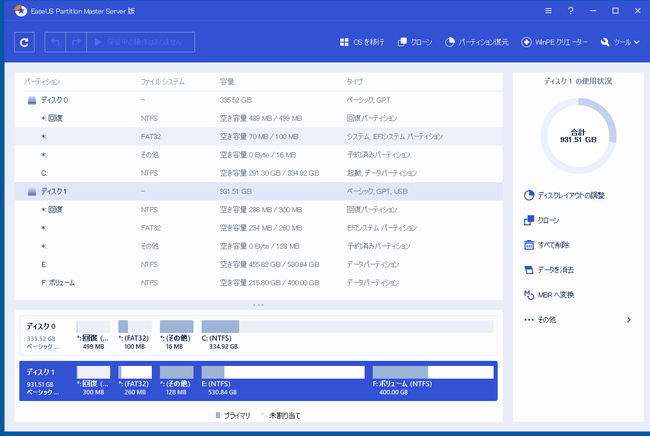Expand the ツール dropdown menu
650x436 pixels.
[620, 42]
